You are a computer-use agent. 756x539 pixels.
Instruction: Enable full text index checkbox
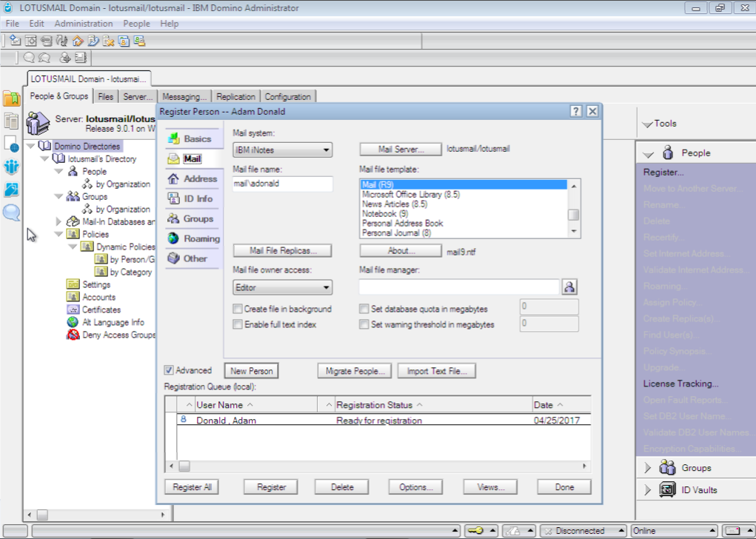coord(237,324)
